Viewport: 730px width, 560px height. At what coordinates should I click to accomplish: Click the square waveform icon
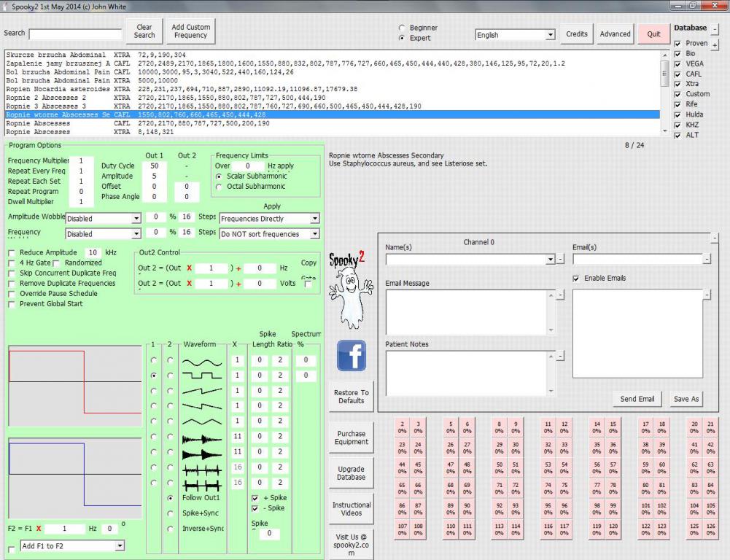point(201,376)
